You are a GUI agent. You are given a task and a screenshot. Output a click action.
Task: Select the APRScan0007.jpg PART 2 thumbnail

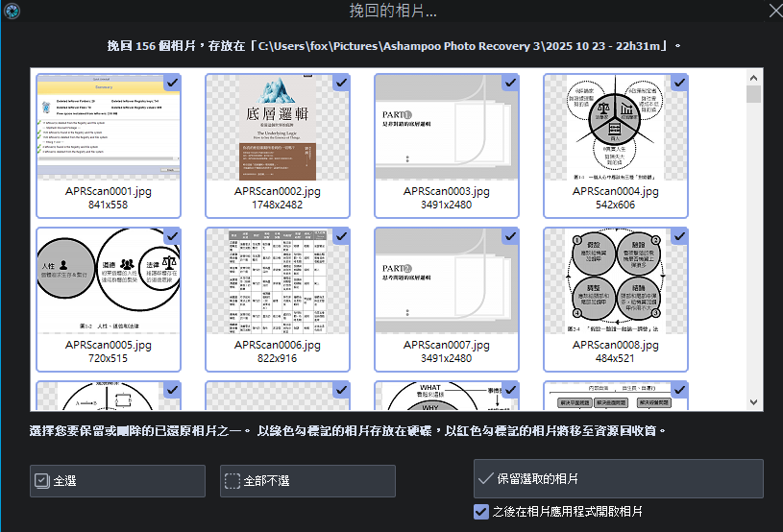(x=446, y=280)
